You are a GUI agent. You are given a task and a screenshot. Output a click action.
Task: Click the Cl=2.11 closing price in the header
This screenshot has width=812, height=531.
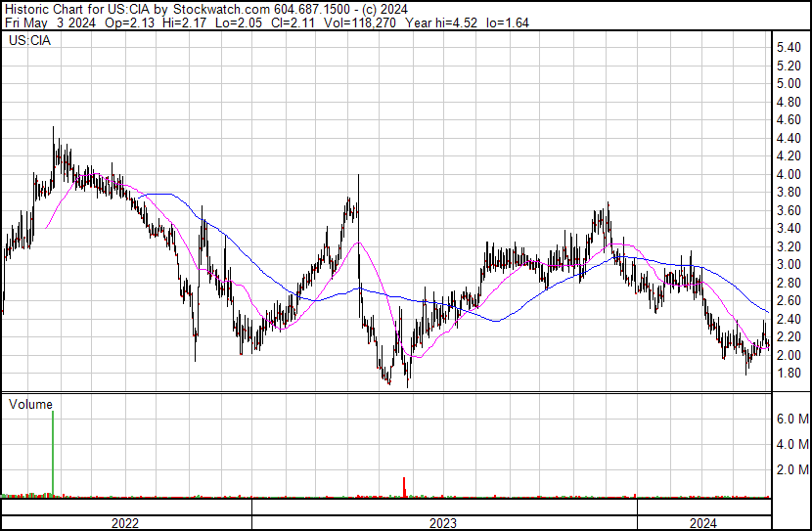tap(248, 23)
